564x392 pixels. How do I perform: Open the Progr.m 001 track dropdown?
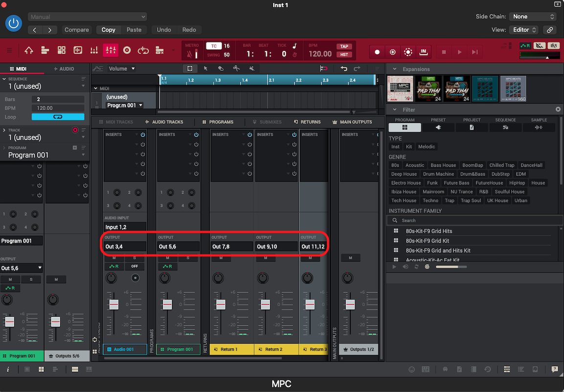pos(124,105)
